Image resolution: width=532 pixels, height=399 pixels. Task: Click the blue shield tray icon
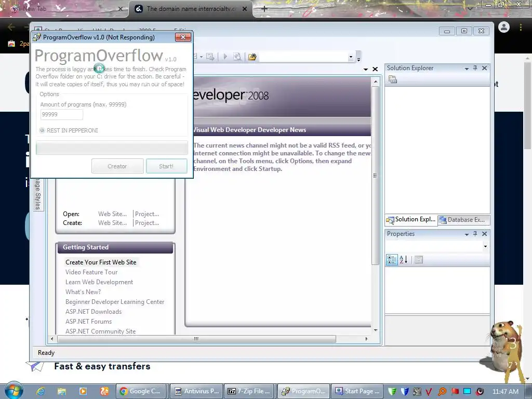(404, 391)
